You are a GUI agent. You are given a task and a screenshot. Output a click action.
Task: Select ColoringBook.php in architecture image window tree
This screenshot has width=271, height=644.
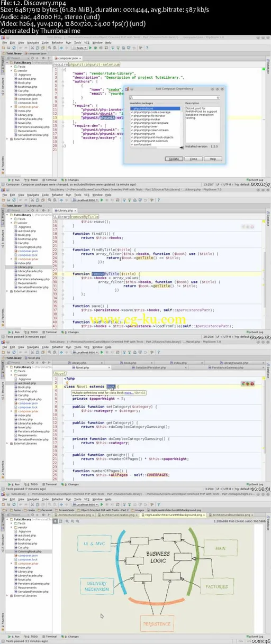pyautogui.click(x=29, y=551)
